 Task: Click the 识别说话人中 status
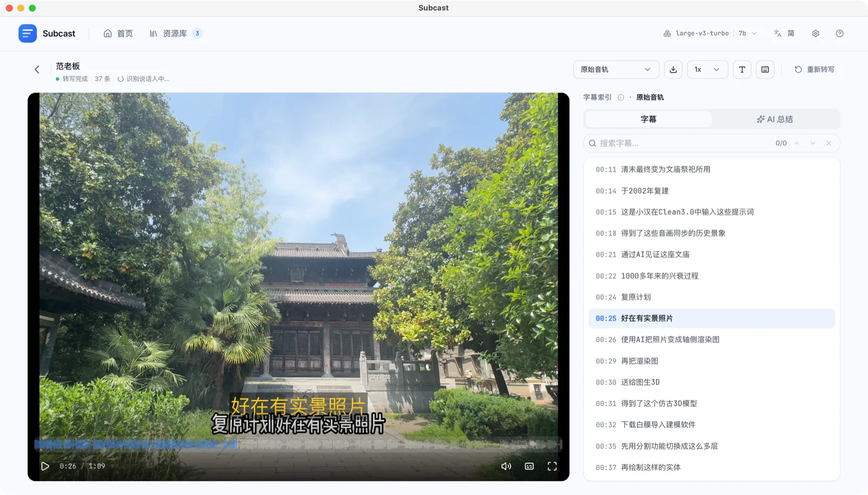click(144, 79)
